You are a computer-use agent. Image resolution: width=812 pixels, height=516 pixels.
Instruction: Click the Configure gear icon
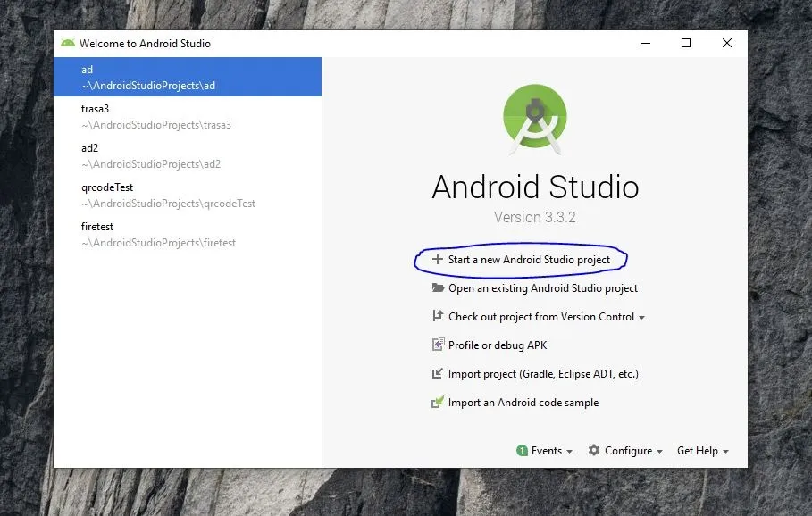tap(594, 450)
